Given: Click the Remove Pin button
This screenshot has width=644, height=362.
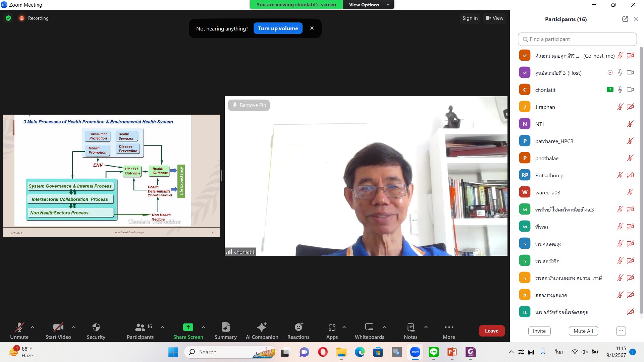Looking at the screenshot, I should 249,105.
